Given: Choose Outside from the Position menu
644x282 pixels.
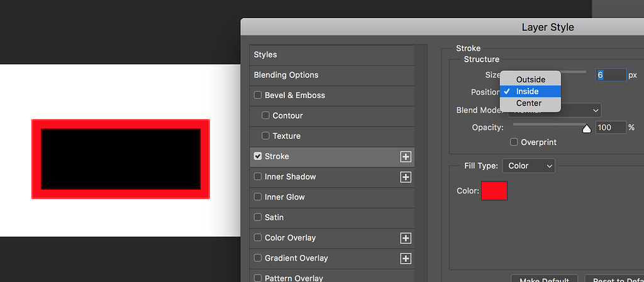Looking at the screenshot, I should (x=530, y=80).
